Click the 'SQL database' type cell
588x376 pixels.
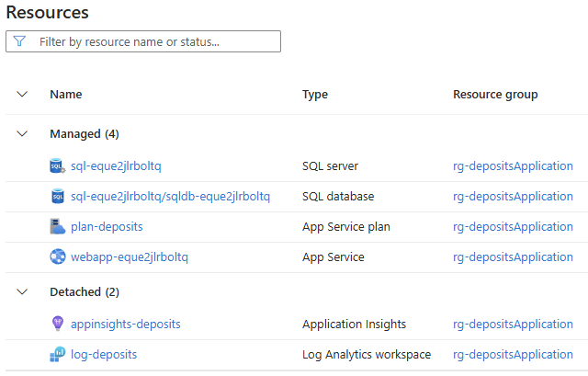point(338,197)
